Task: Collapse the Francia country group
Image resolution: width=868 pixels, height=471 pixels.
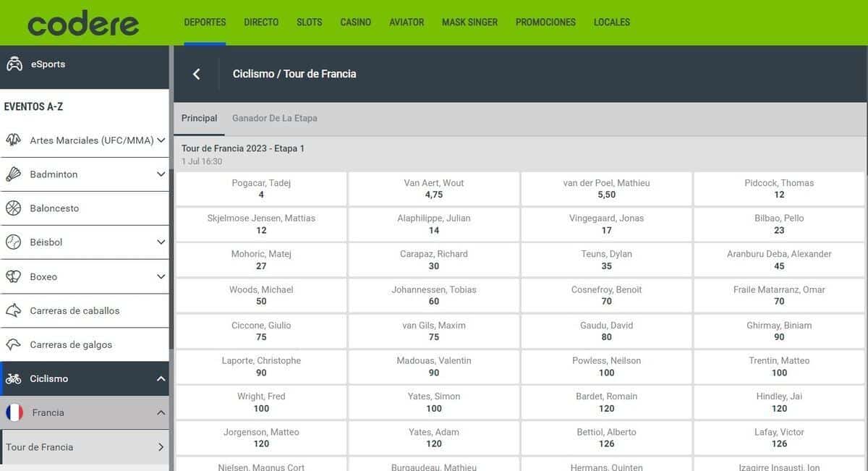Action: pos(161,412)
